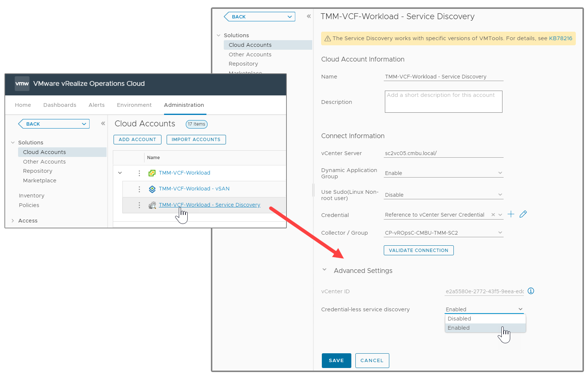Screen dimensions: 588x375
Task: Open Inventory in the sidebar
Action: (32, 196)
